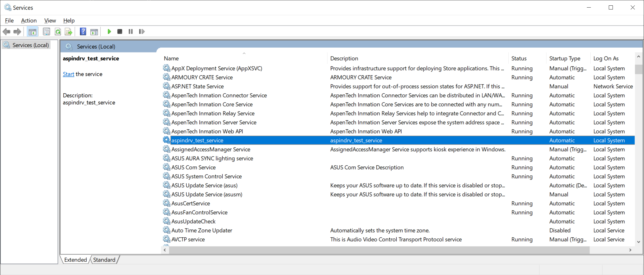Click the Back arrow toolbar icon

pyautogui.click(x=7, y=32)
